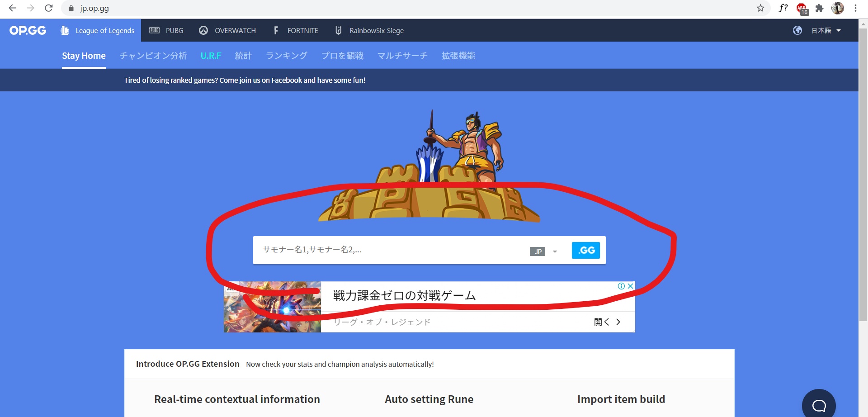
Task: Switch to the PUBG tab
Action: 166,30
